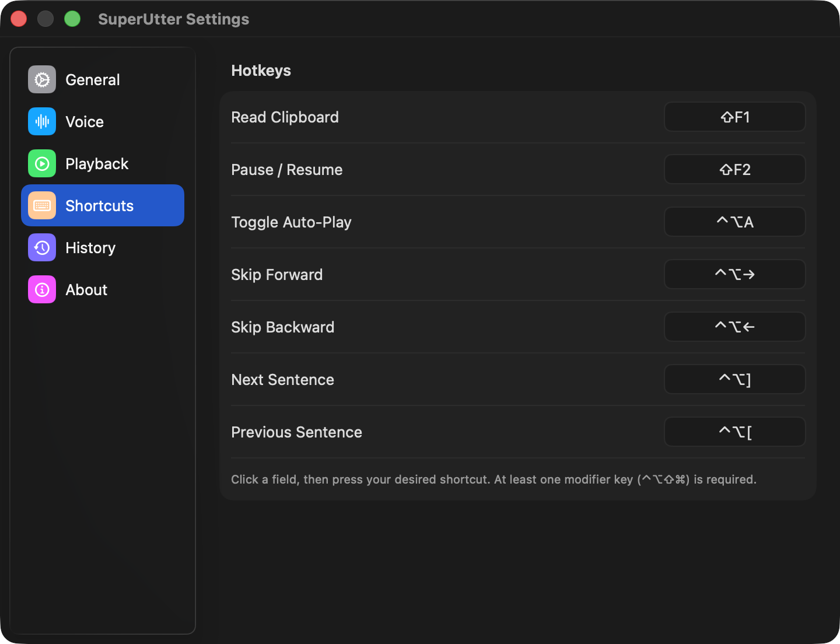The width and height of the screenshot is (840, 644).
Task: Click the History clock icon
Action: [42, 247]
